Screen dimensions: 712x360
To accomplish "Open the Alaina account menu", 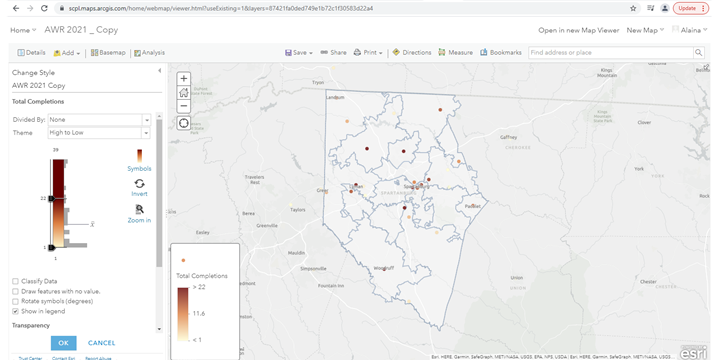I will click(690, 30).
